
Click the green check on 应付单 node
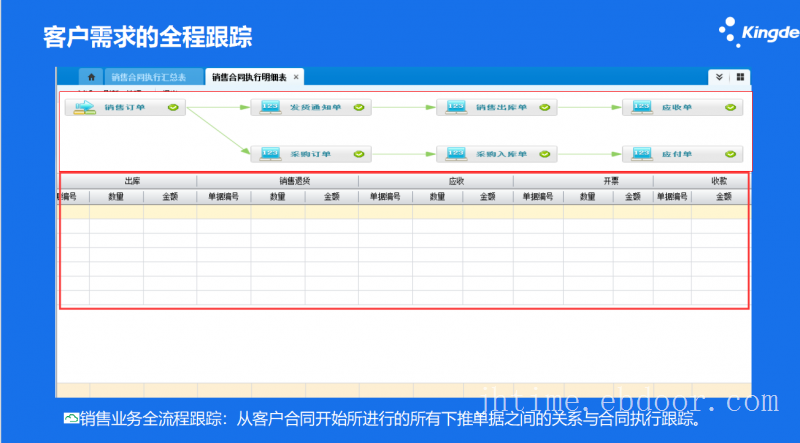[x=730, y=154]
